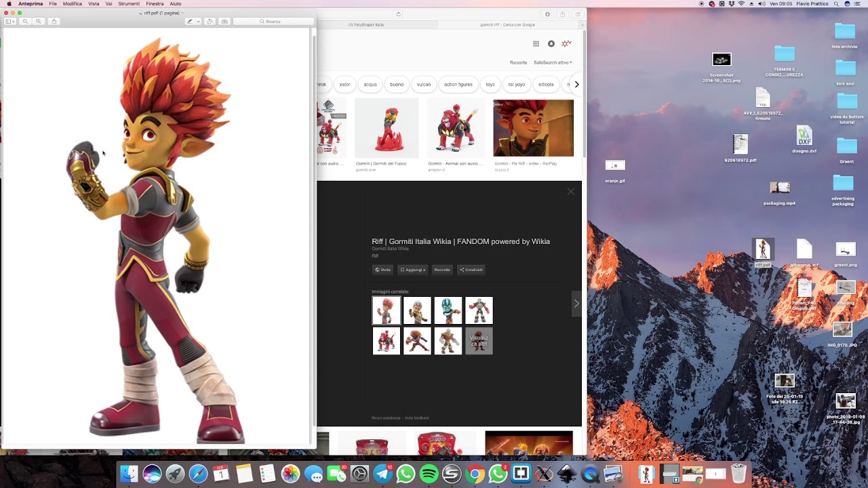Open the Aiuto menu
This screenshot has width=868, height=488.
point(176,3)
